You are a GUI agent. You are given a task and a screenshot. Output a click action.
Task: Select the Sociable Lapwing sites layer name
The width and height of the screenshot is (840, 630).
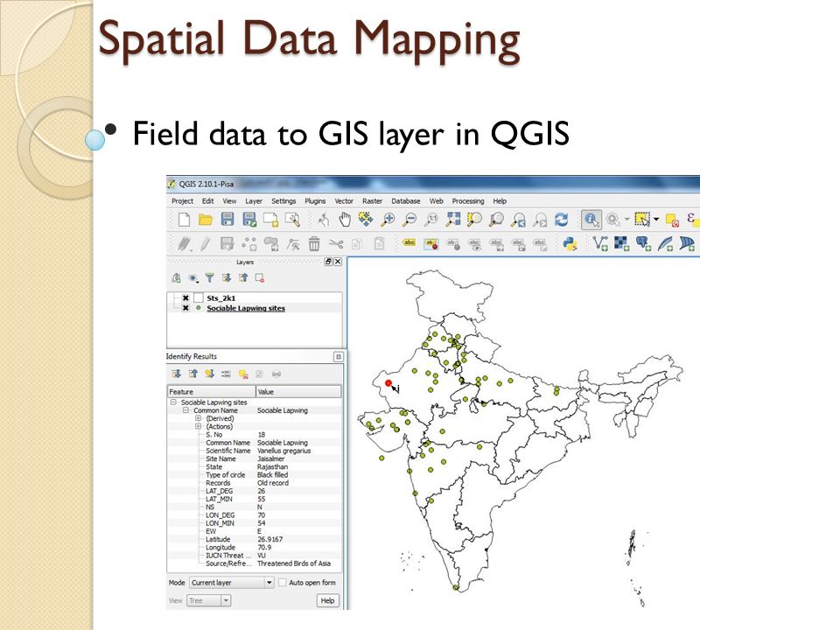click(x=246, y=308)
